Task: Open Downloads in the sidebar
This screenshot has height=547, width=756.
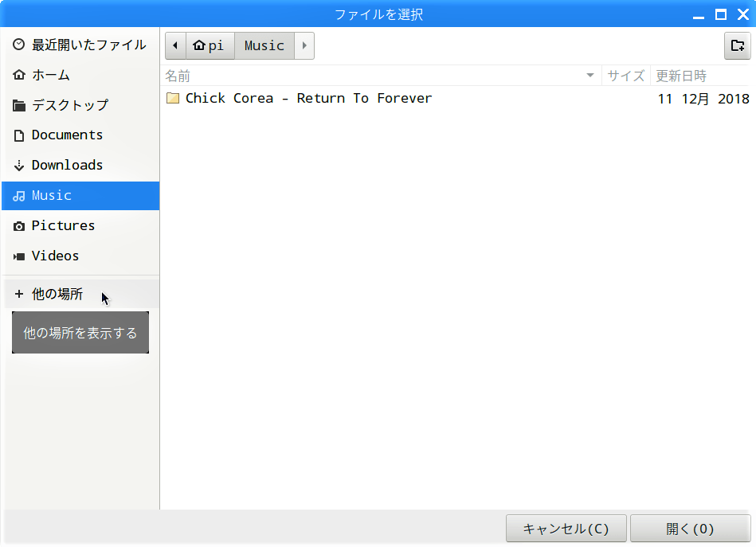Action: click(x=80, y=166)
